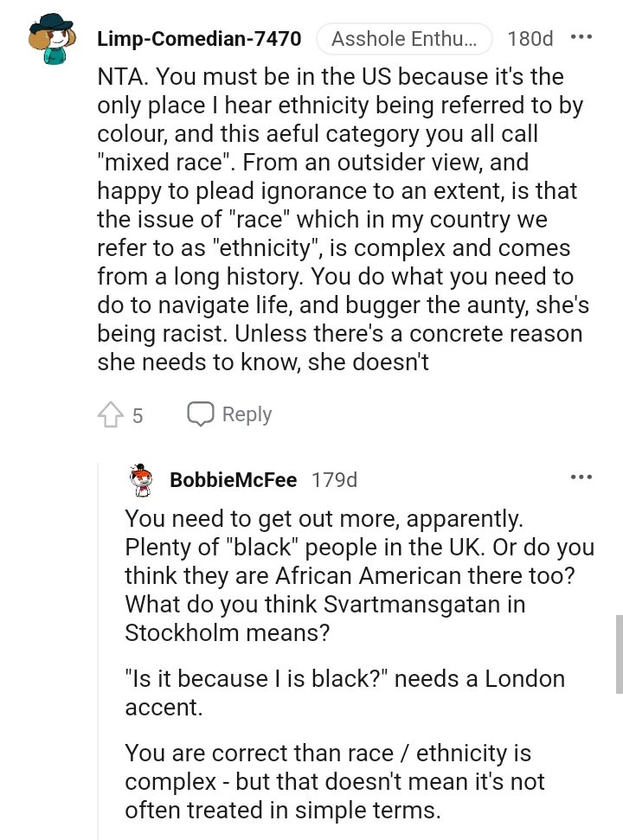623x840 pixels.
Task: Click the upvote arrow on the top comment
Action: [112, 414]
